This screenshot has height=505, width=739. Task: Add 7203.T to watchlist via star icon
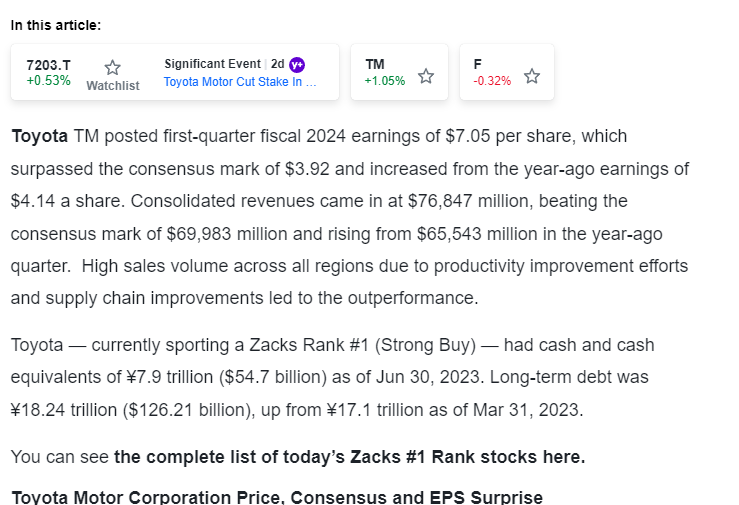point(112,67)
